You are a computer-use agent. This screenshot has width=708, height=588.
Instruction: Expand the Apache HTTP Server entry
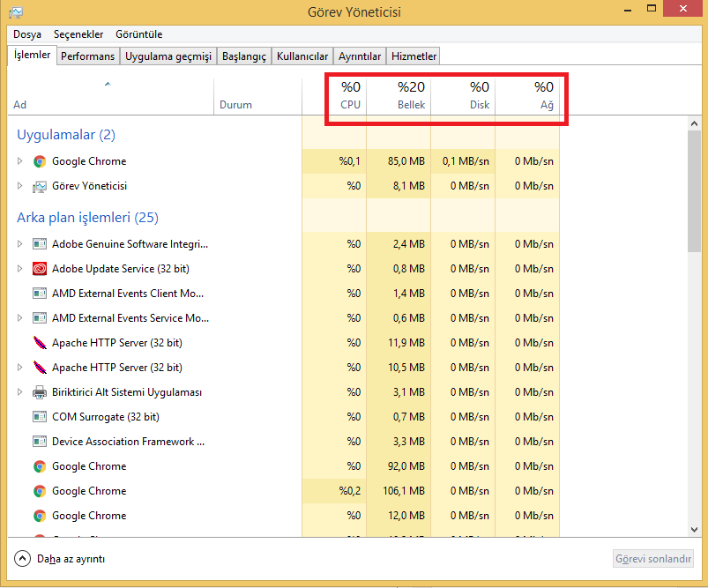(19, 368)
